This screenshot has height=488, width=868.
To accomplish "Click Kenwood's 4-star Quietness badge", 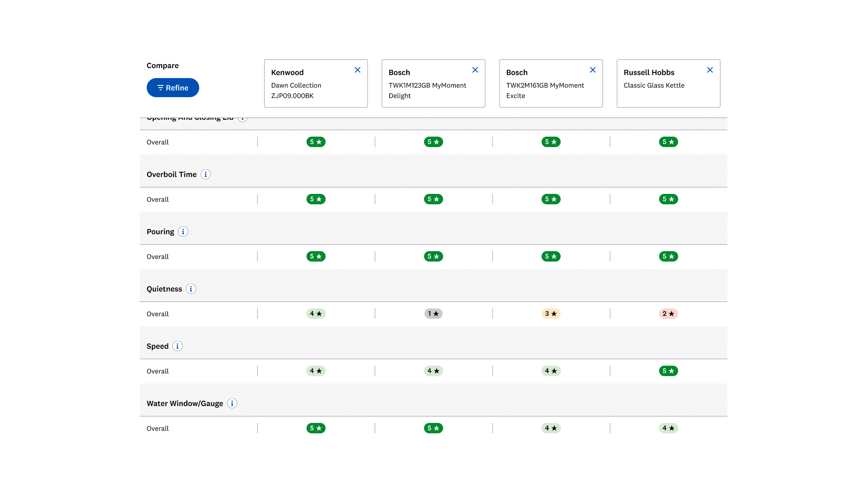I will (x=316, y=314).
